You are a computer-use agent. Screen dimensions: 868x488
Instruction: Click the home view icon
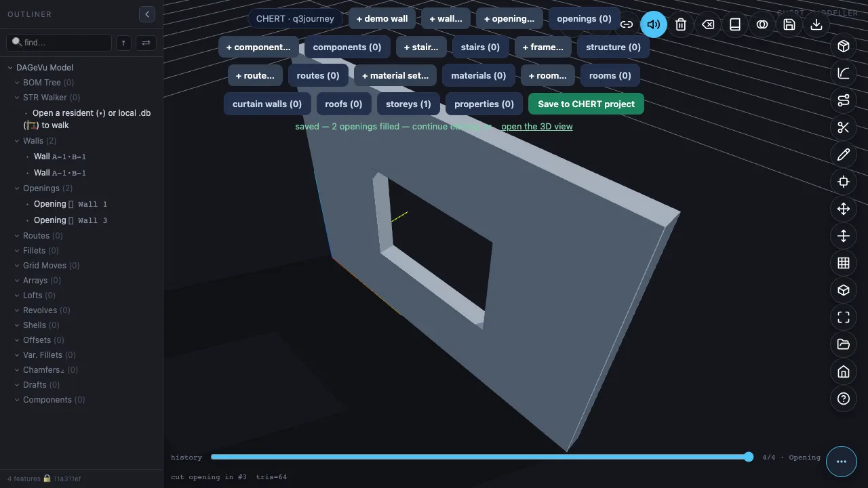[x=844, y=371]
